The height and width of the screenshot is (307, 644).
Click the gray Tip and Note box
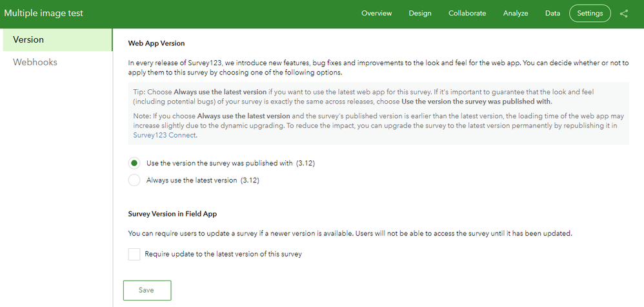click(x=377, y=113)
